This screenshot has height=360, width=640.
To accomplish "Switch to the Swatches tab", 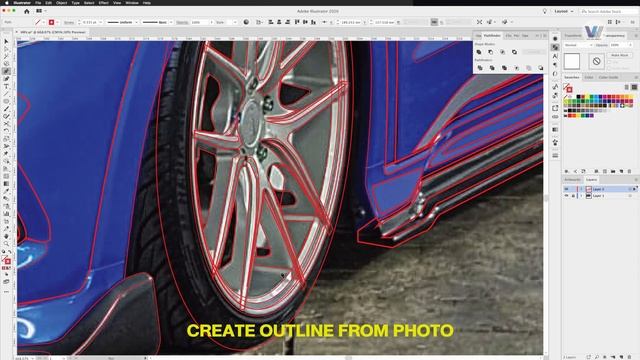I will click(571, 77).
